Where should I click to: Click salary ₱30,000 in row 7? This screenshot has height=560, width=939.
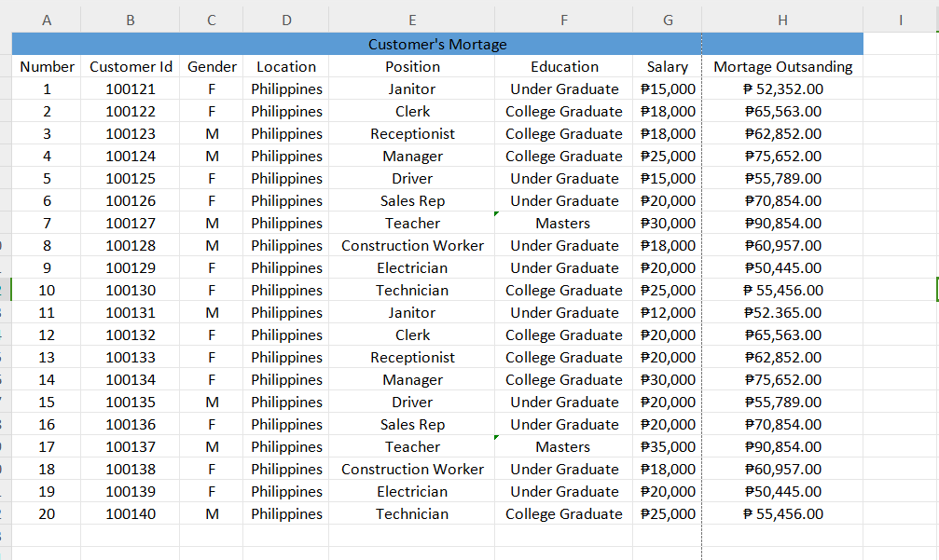pos(668,224)
